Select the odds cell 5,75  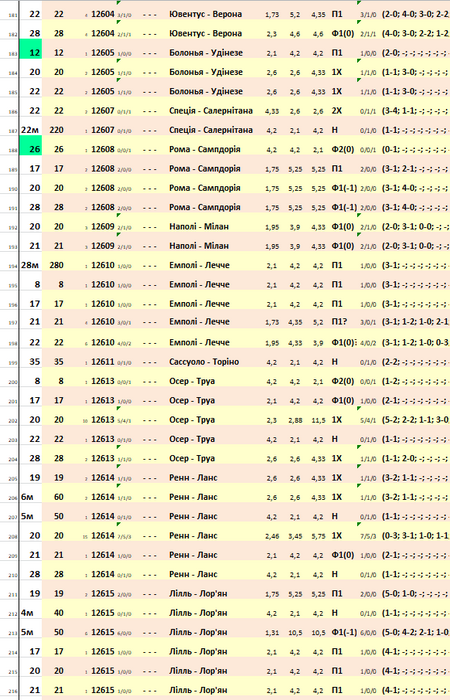point(318,536)
